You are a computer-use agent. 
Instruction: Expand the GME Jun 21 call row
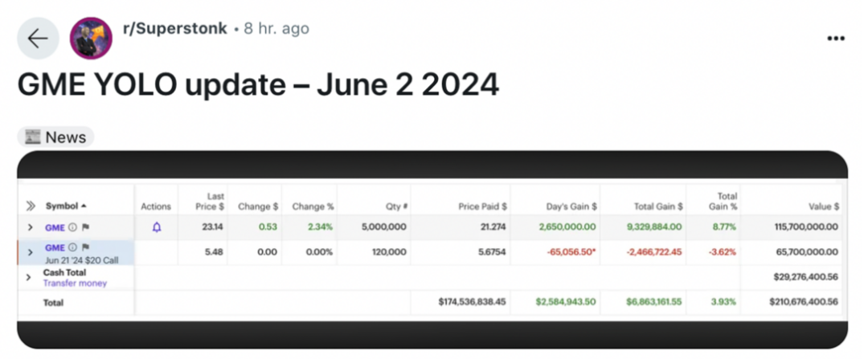pyautogui.click(x=31, y=253)
